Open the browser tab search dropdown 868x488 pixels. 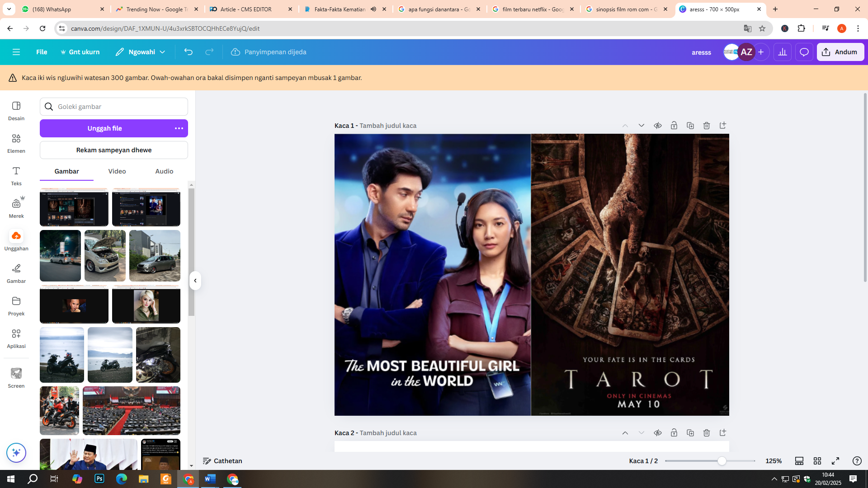pos(9,9)
